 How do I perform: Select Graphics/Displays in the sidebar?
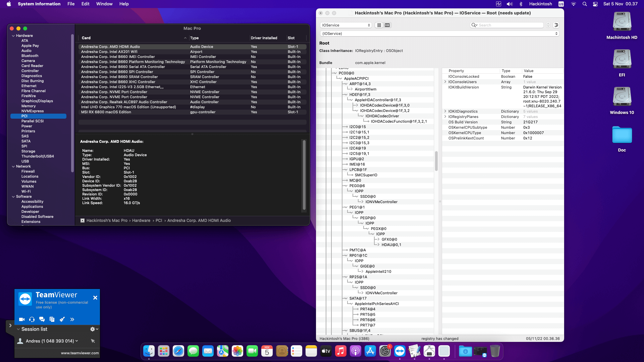37,101
